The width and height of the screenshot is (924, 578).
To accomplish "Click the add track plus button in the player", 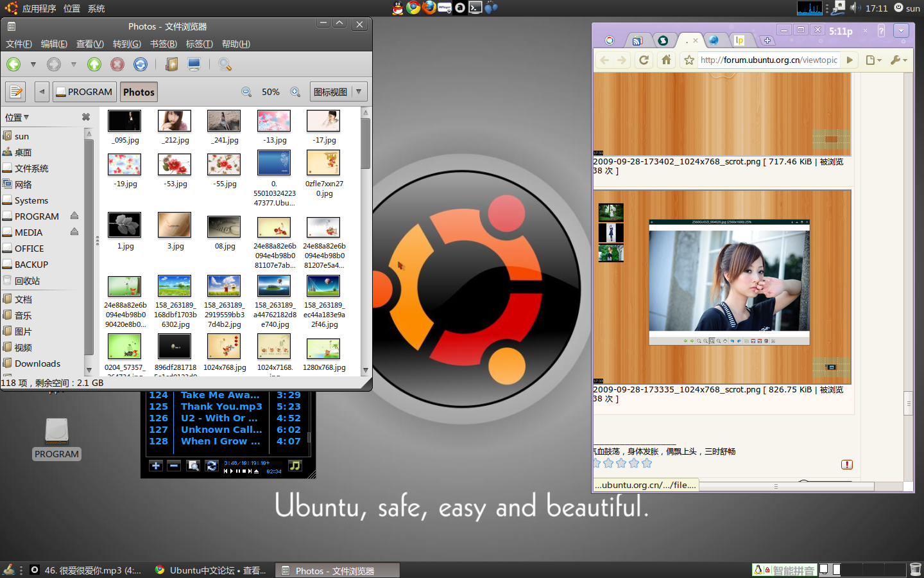I will [156, 466].
